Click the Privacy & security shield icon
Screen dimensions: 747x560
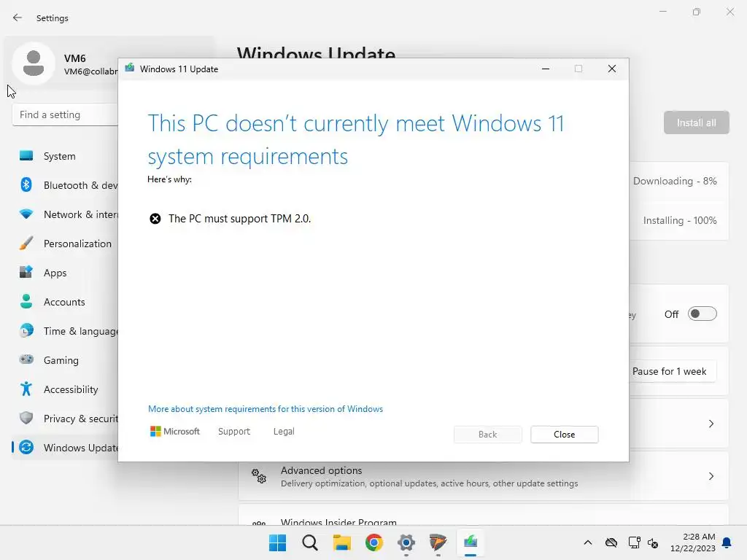(x=26, y=418)
